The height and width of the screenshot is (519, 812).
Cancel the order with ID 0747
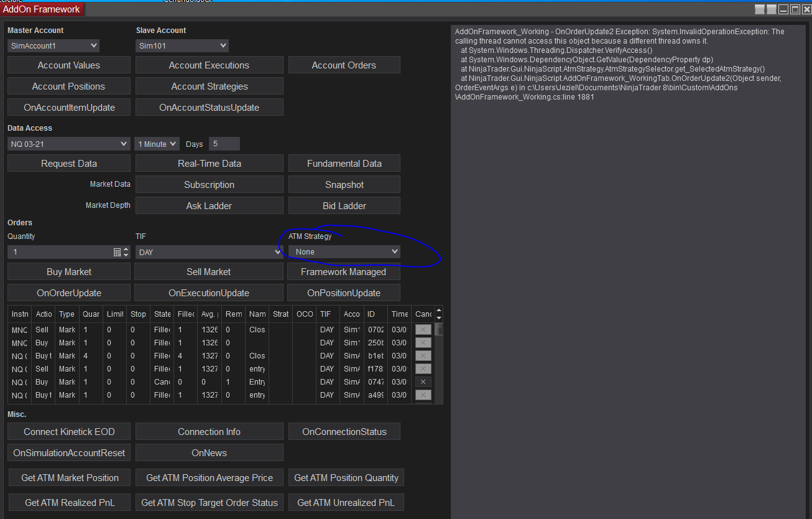click(423, 382)
